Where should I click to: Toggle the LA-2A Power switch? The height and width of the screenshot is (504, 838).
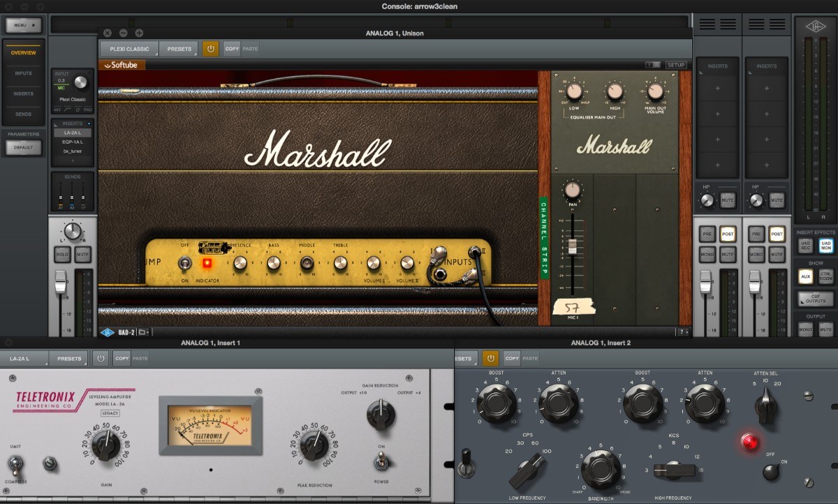pyautogui.click(x=381, y=461)
